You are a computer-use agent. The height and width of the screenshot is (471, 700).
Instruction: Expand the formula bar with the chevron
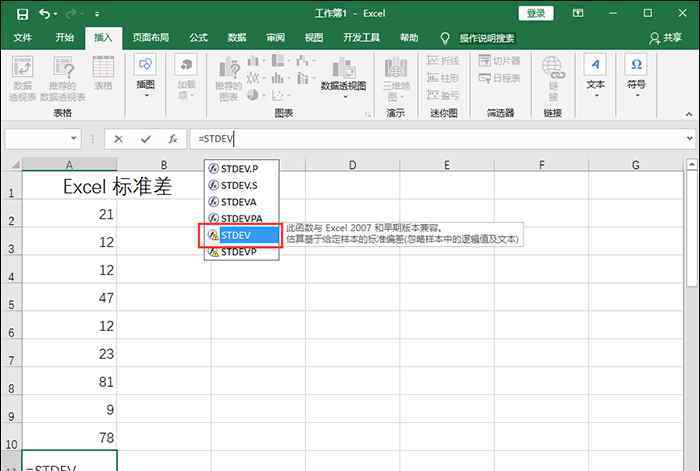tap(689, 138)
